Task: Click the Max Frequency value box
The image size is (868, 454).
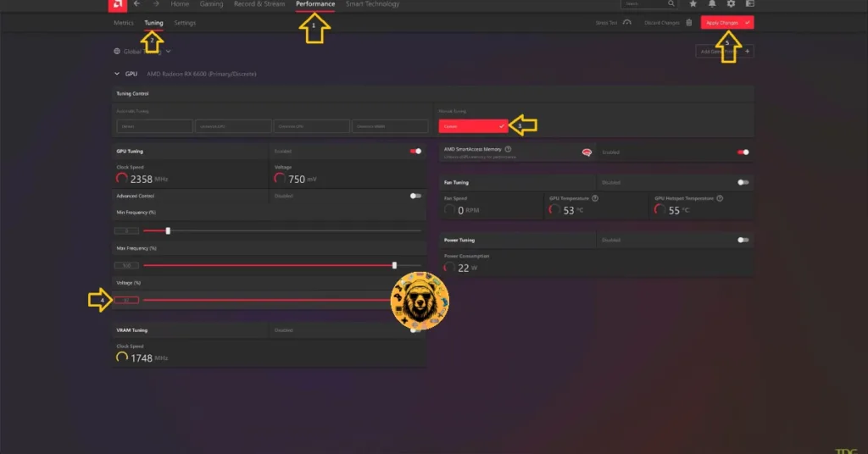Action: [x=126, y=265]
